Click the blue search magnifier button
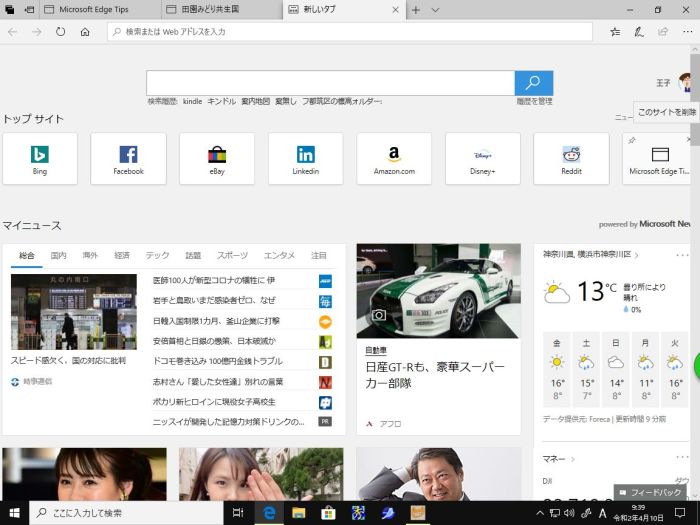 533,83
